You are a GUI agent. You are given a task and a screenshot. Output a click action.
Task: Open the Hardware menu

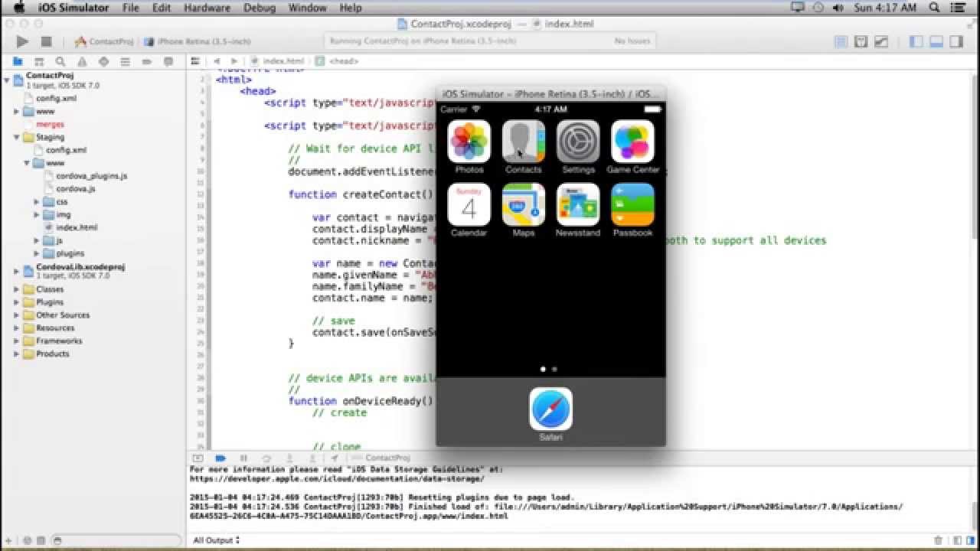[208, 8]
